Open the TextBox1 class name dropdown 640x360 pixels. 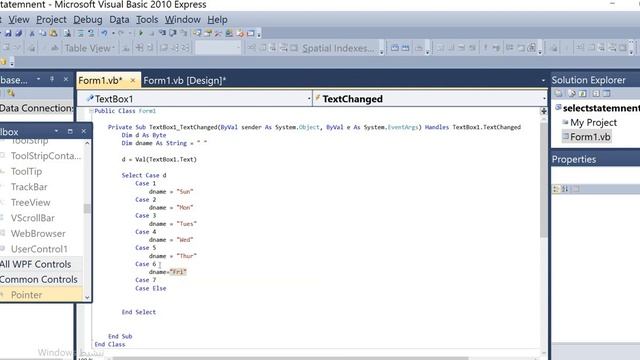click(x=309, y=99)
